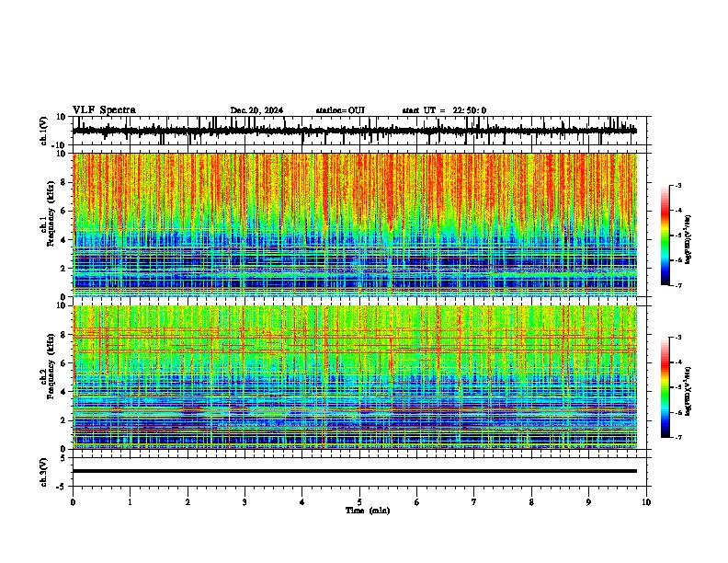
Task: Click the flat black ch.3 voltage trace
Action: click(354, 471)
